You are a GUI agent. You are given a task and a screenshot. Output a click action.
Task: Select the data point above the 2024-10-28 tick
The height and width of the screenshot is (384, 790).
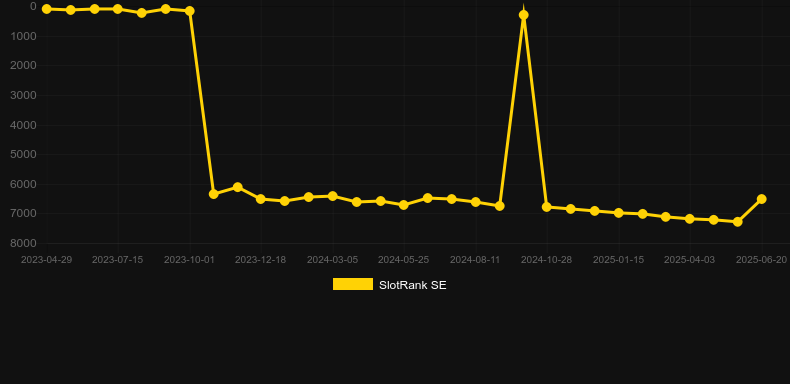(547, 207)
